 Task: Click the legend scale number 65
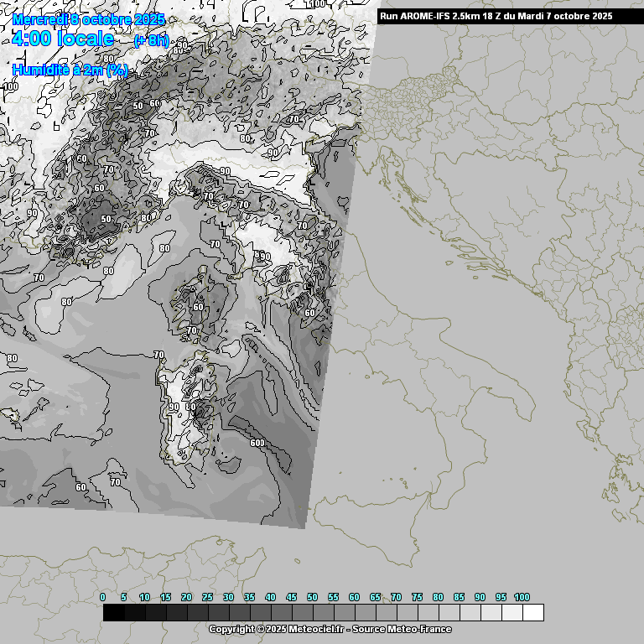point(375,597)
